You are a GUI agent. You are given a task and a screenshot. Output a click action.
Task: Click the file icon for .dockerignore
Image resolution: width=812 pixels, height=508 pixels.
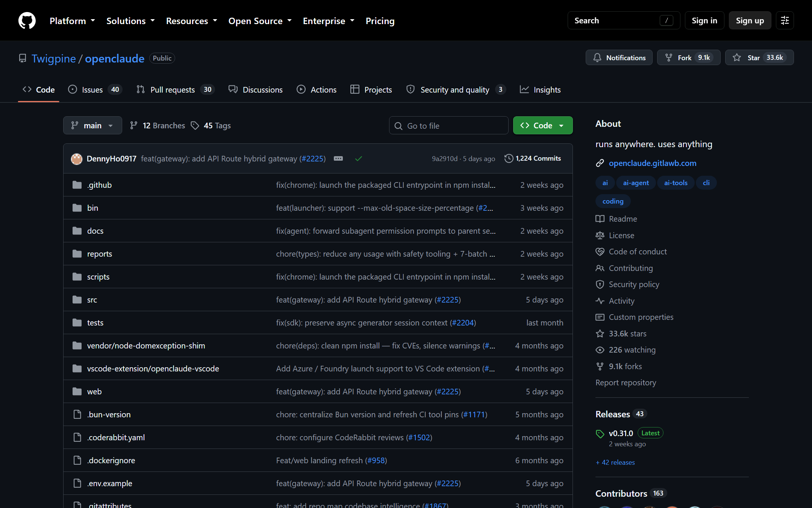click(x=77, y=460)
